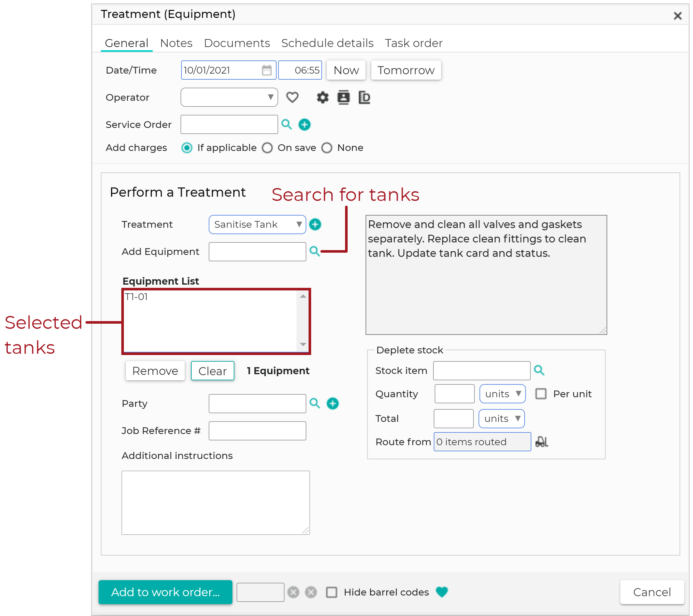This screenshot has height=616, width=693.
Task: Click the Now button
Action: pyautogui.click(x=346, y=70)
